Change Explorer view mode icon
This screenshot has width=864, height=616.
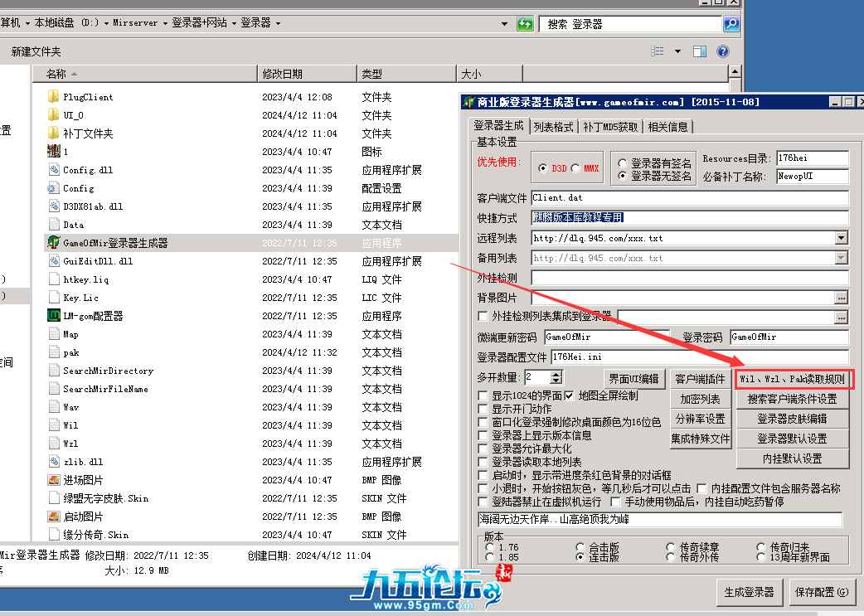point(658,51)
